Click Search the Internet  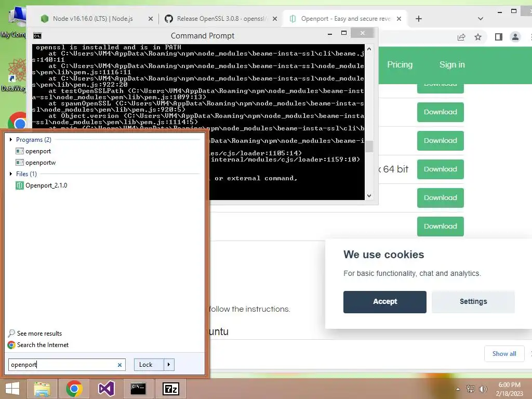pyautogui.click(x=38, y=345)
